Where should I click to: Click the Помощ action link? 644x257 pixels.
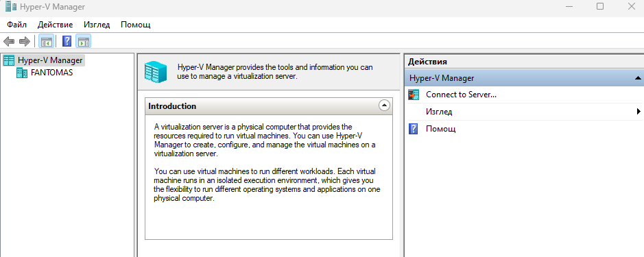(x=441, y=129)
